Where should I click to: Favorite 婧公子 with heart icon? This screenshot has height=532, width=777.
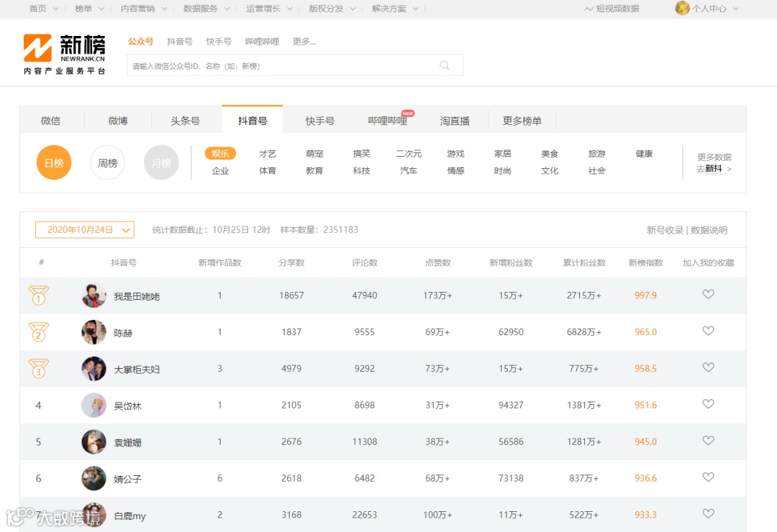[708, 477]
